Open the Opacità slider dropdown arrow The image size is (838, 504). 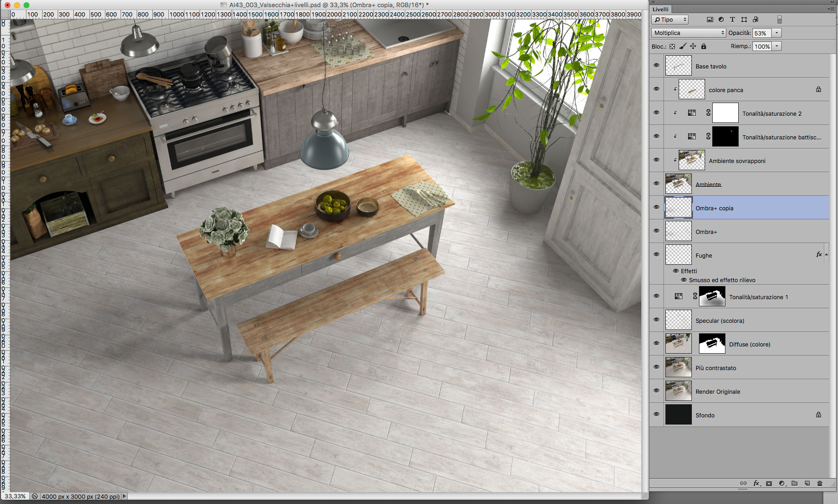(777, 33)
